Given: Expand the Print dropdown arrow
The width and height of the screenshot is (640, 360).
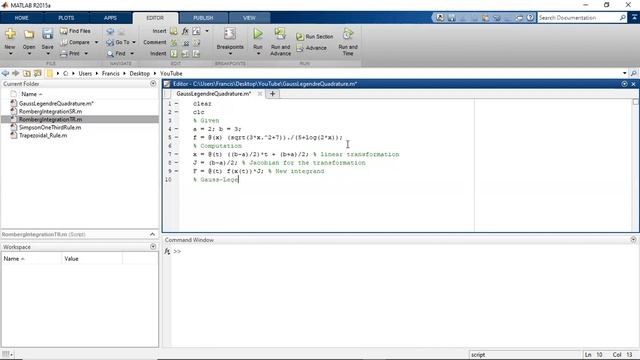Looking at the screenshot, I should click(x=86, y=53).
